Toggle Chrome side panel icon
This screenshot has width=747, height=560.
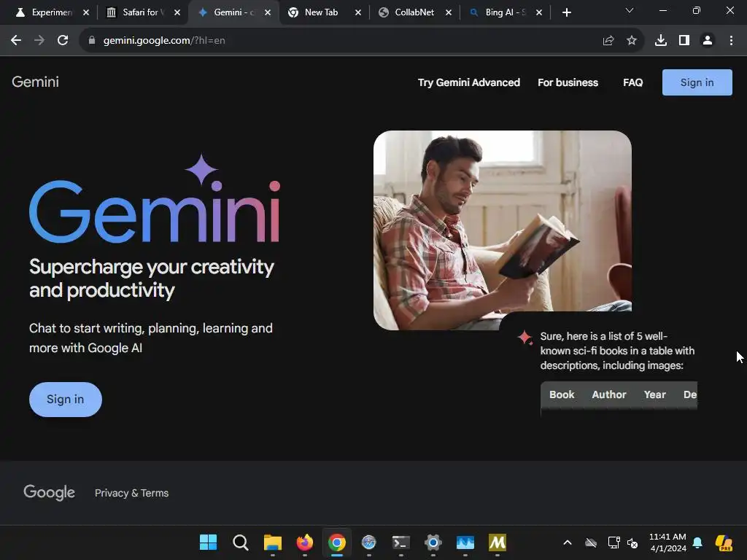(x=684, y=41)
